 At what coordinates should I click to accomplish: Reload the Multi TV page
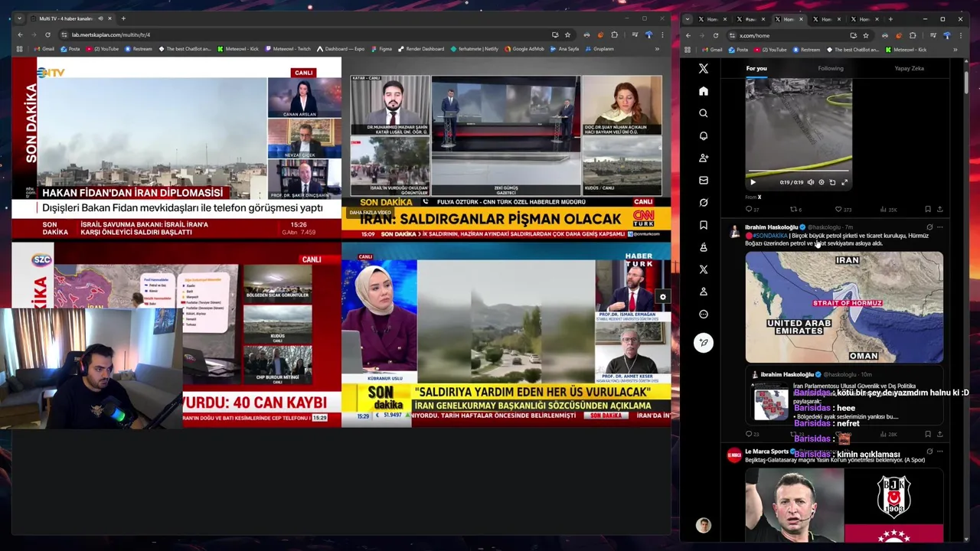tap(47, 34)
